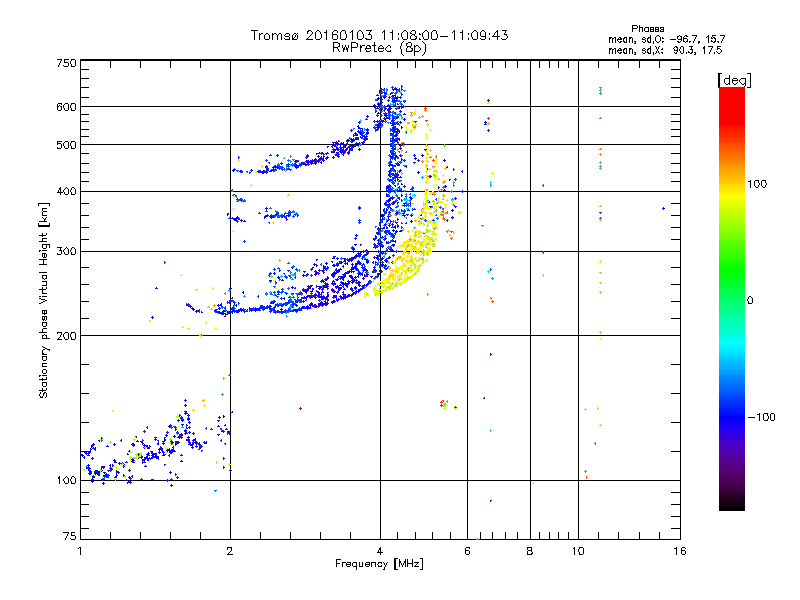800x600 pixels.
Task: Click the y-axis tick label '600'
Action: (66, 107)
